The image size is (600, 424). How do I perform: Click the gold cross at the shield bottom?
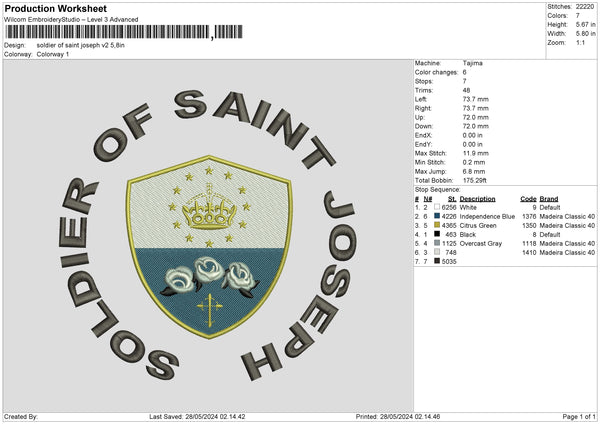(x=210, y=310)
